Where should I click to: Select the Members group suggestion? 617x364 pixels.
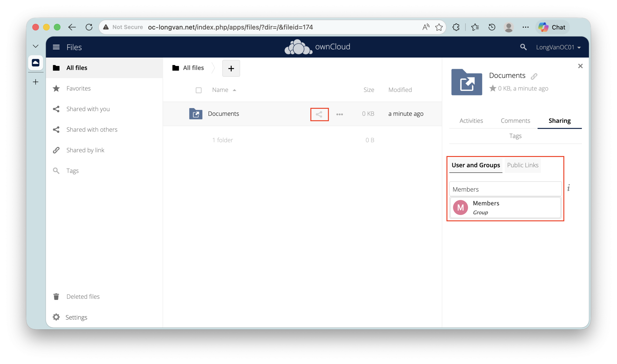click(505, 208)
